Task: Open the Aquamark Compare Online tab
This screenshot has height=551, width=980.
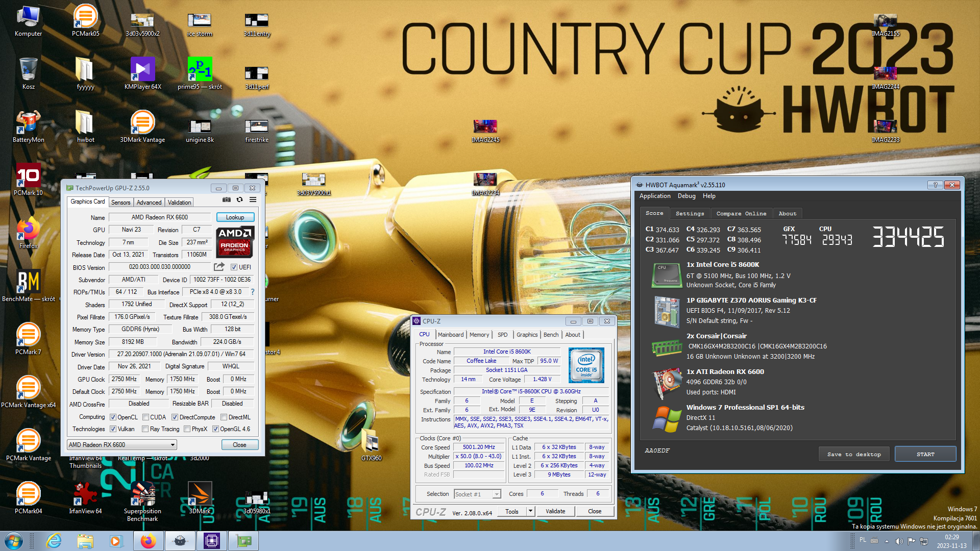Action: [741, 213]
